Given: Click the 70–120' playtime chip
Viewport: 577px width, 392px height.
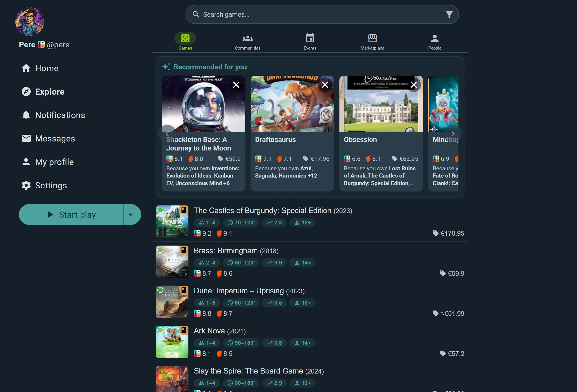Looking at the screenshot, I should (241, 223).
